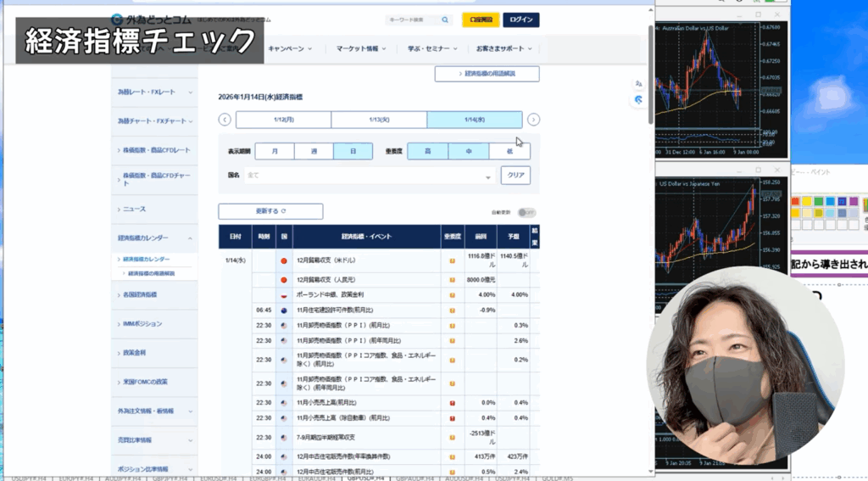Click the キーワード検索 search input field
Viewport: 868px width, 481px height.
click(412, 20)
